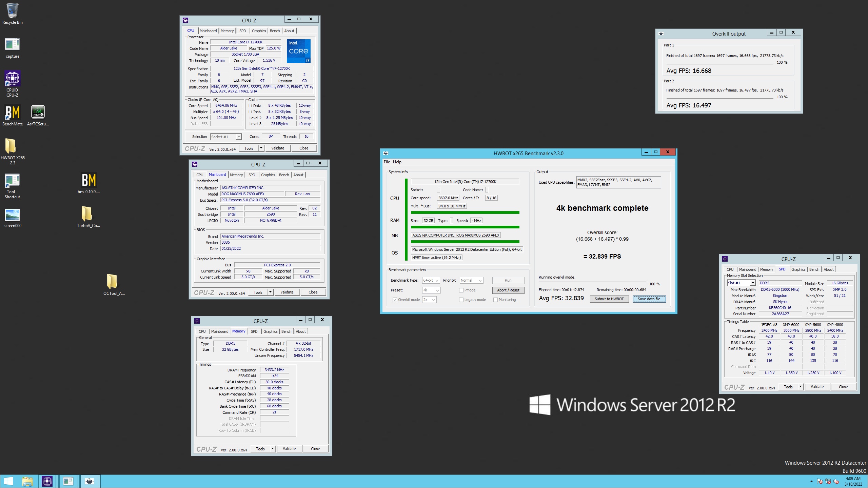
Task: Expand Tools arrow in CPU-Z CPU window
Action: [x=261, y=148]
